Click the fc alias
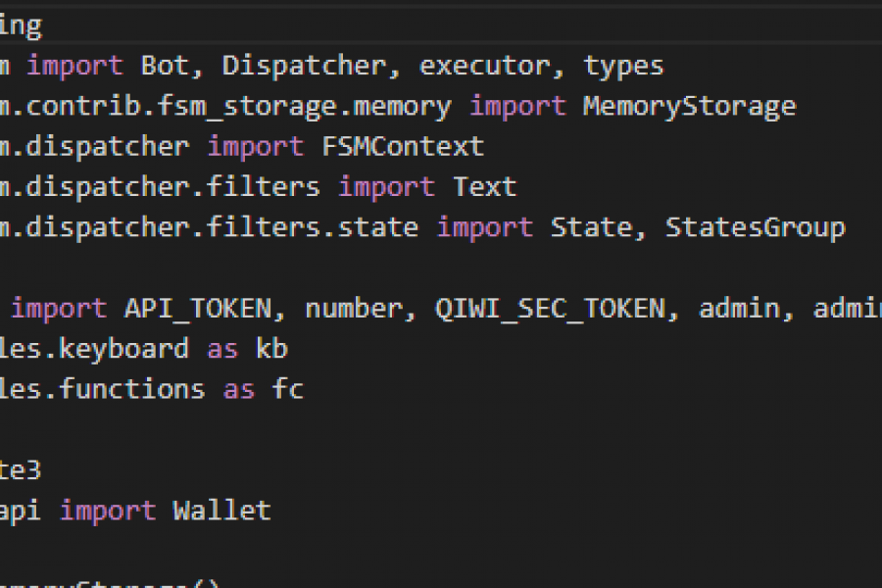The image size is (882, 588). tap(288, 389)
